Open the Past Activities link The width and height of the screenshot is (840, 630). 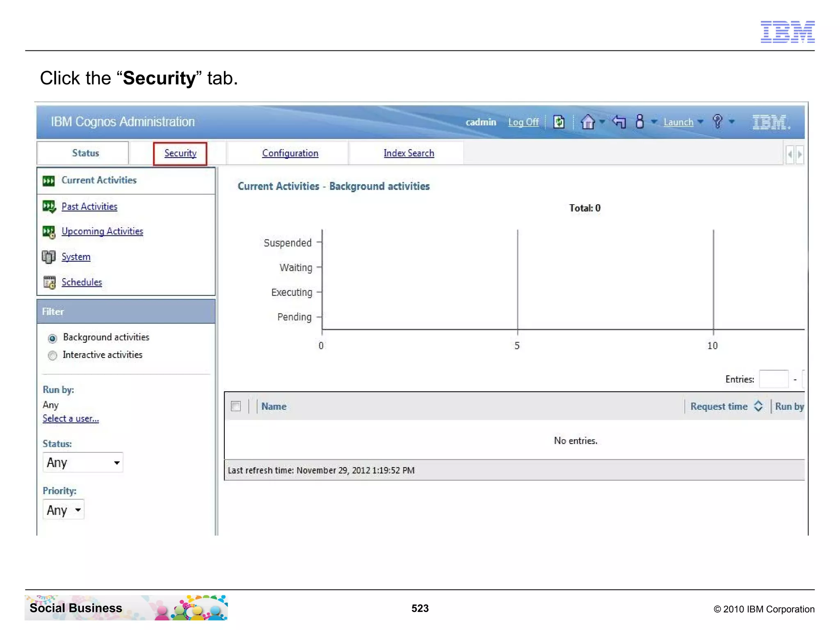pos(89,206)
